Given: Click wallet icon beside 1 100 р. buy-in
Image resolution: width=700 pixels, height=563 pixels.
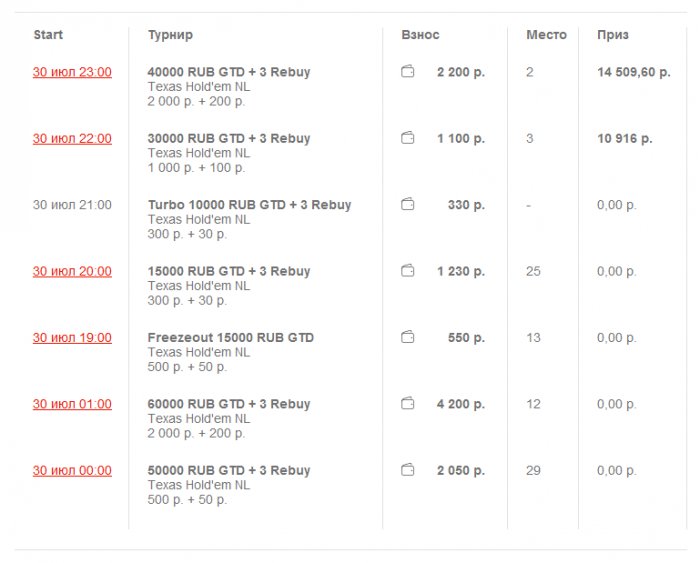Looking at the screenshot, I should pyautogui.click(x=408, y=139).
